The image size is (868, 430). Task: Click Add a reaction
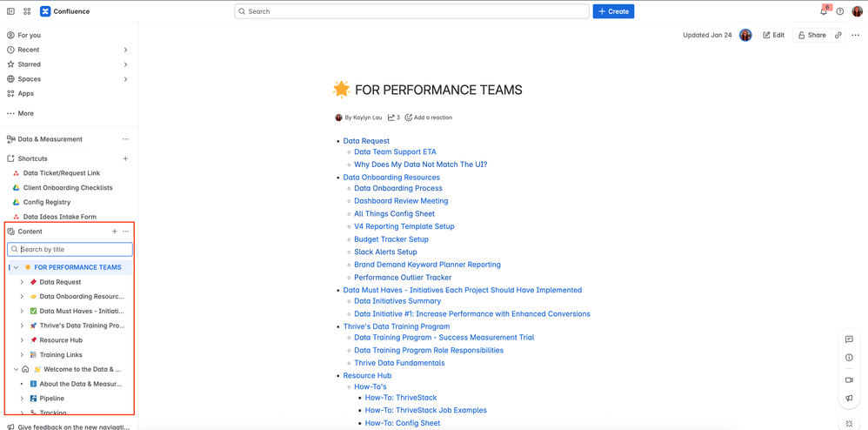click(429, 118)
